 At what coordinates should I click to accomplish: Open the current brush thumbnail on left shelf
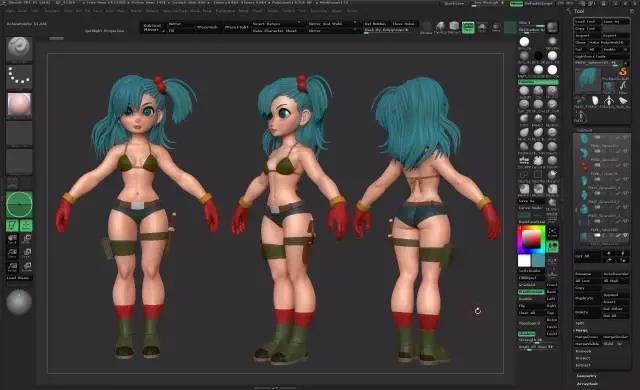click(19, 49)
